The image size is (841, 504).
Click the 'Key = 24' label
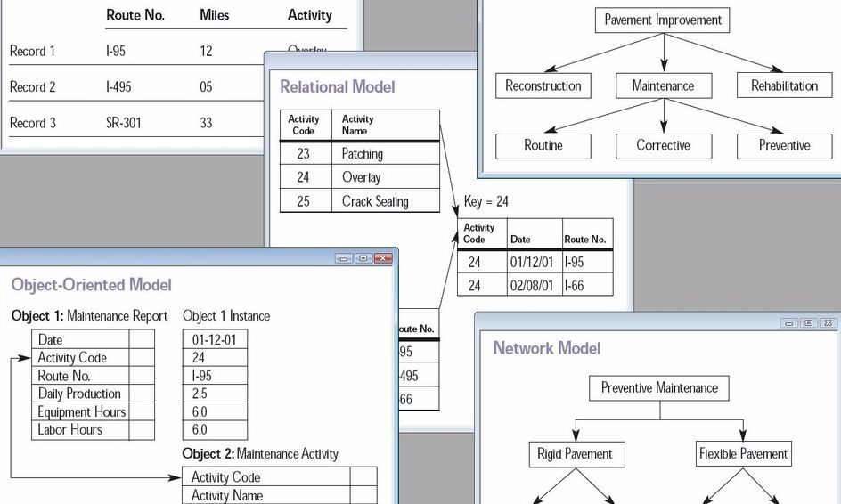[x=486, y=201]
